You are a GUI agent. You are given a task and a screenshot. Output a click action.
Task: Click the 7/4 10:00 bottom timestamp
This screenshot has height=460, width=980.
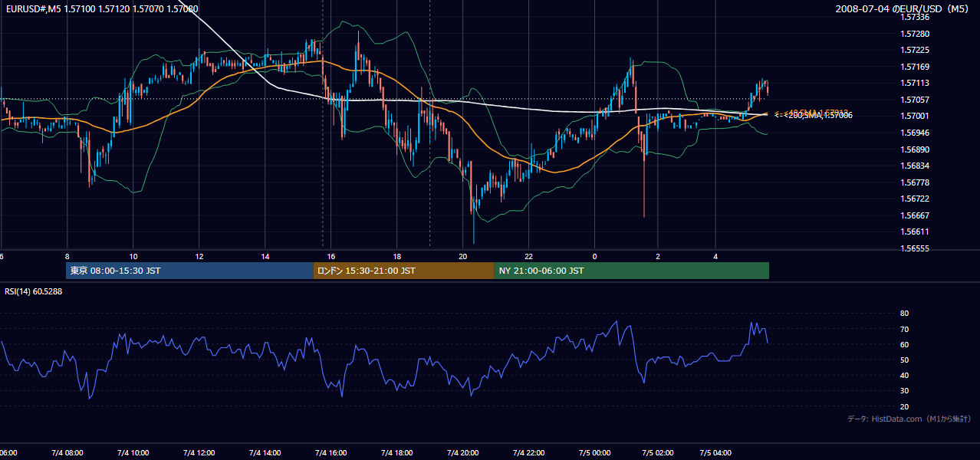[133, 453]
